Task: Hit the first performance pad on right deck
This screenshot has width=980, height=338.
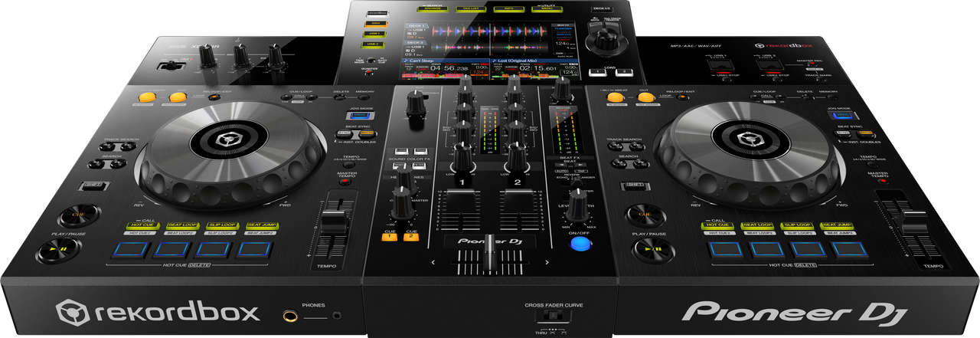Action: (x=724, y=249)
